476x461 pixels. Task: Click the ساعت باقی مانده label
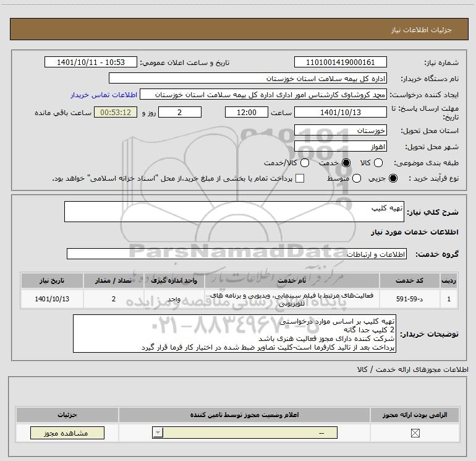click(63, 113)
